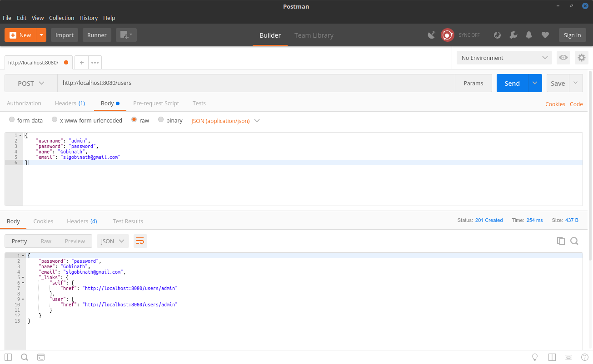Image resolution: width=593 pixels, height=364 pixels.
Task: Open the tab options three-dots menu
Action: coord(95,63)
